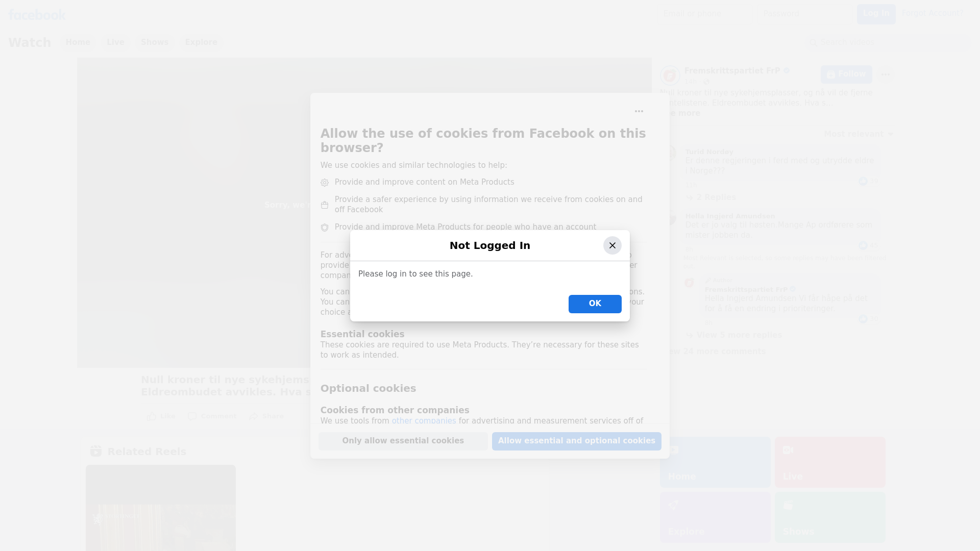
Task: View reactions on Fremskrittspartiet reply comment
Action: [x=868, y=319]
